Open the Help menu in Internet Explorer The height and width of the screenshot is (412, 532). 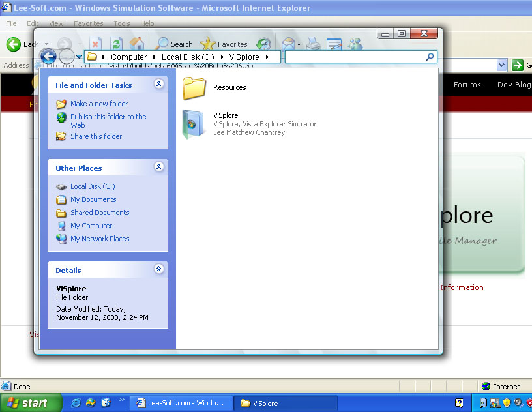click(x=147, y=23)
